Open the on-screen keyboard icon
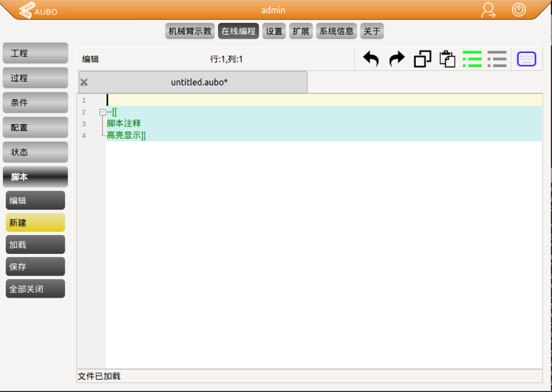 [x=526, y=58]
